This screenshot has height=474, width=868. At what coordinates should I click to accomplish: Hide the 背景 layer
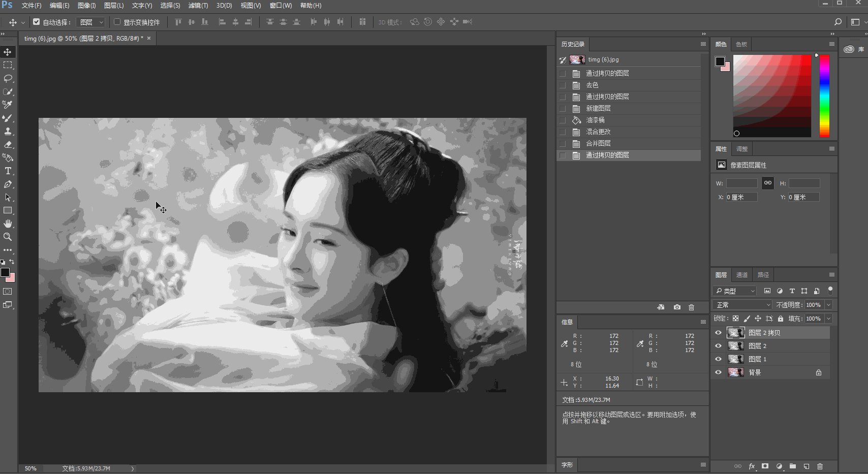[718, 372]
